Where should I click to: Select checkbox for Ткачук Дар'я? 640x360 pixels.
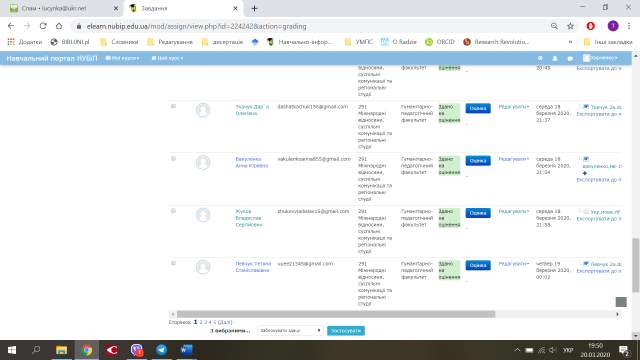(173, 106)
